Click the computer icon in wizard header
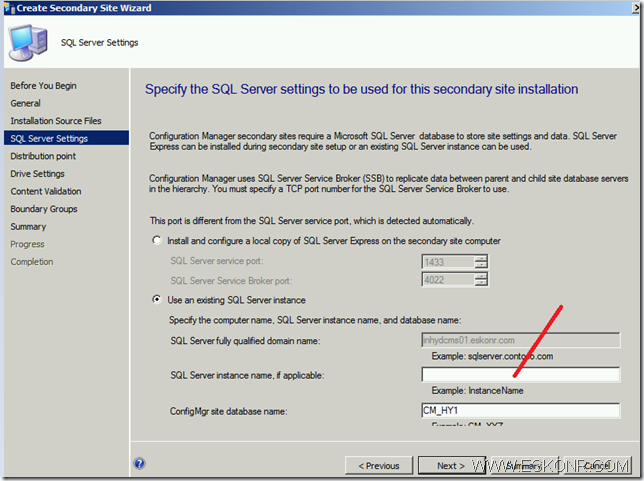644x481 pixels. (28, 42)
